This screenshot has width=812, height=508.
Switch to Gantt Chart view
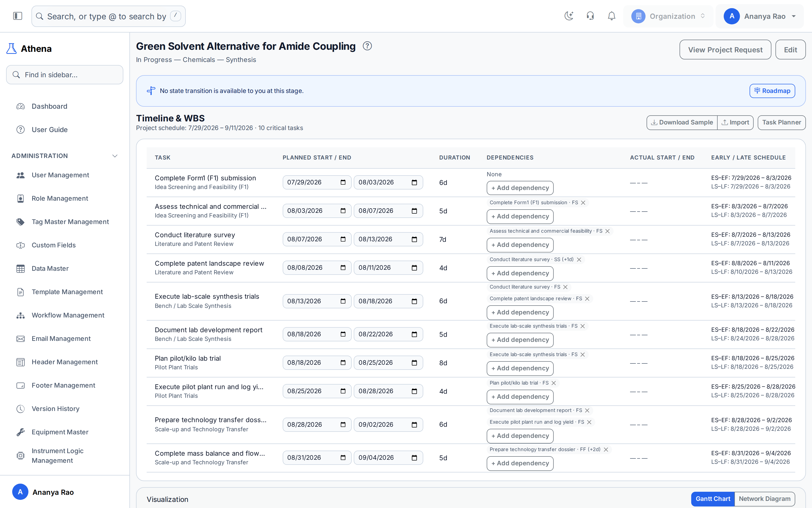click(x=713, y=499)
